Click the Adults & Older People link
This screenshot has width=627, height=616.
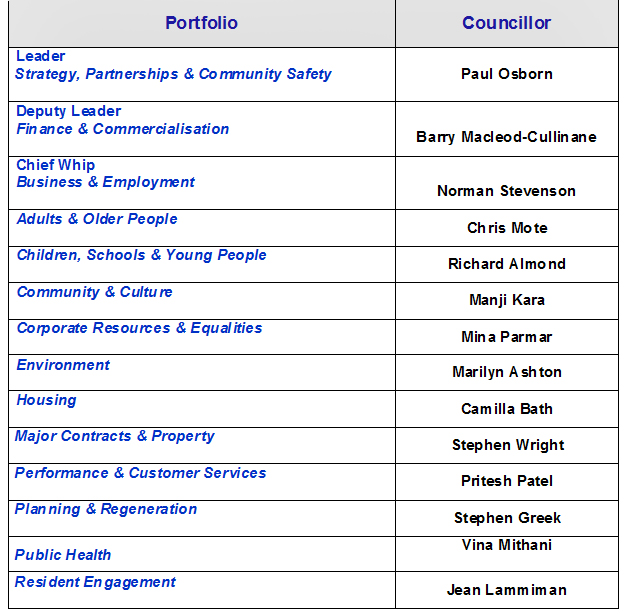tap(97, 219)
